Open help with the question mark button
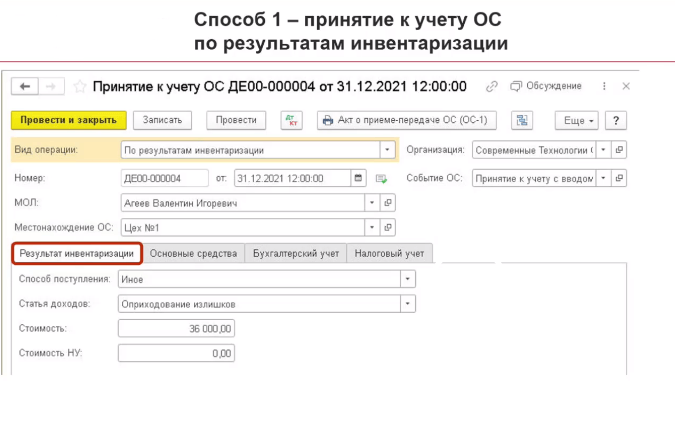The height and width of the screenshot is (435, 675). (x=616, y=121)
